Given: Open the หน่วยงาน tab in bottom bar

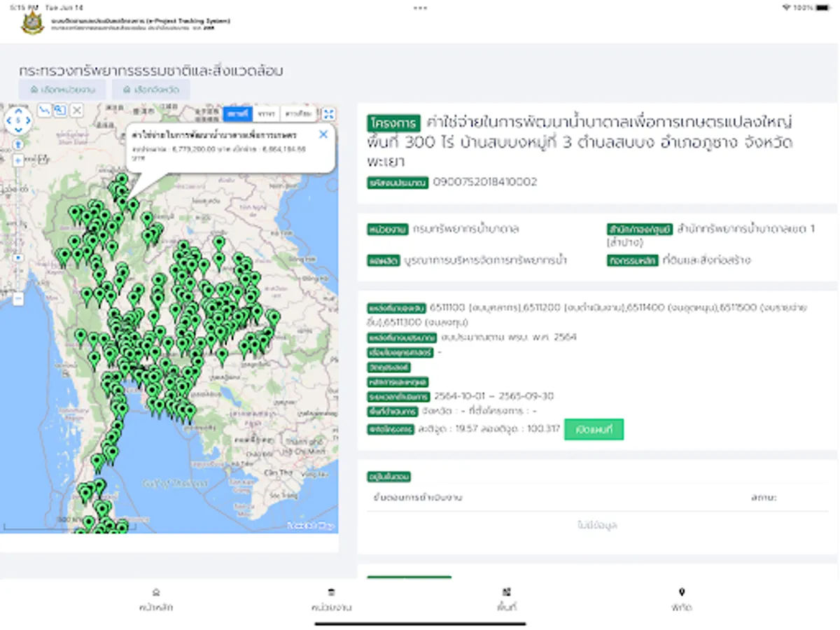Looking at the screenshot, I should point(331,600).
